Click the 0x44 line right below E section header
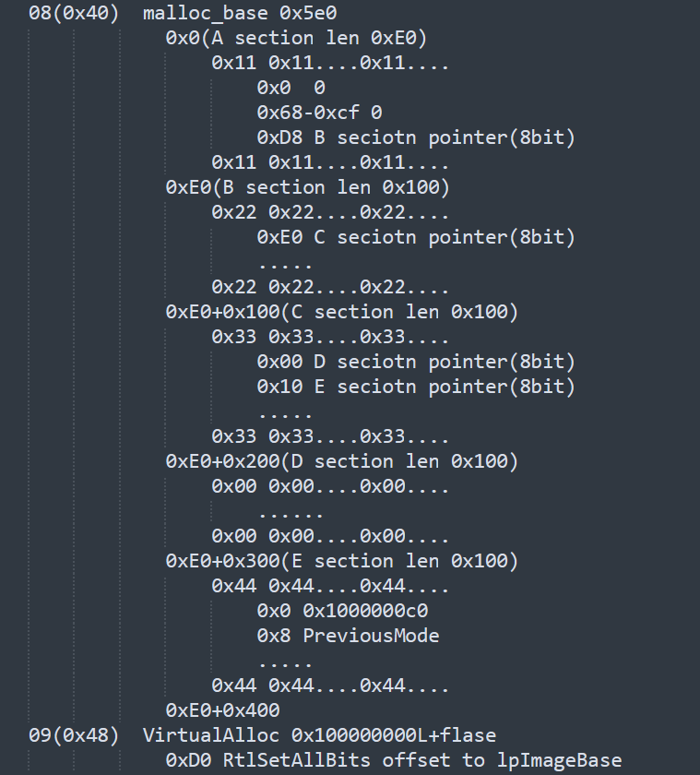The height and width of the screenshot is (775, 700). (x=330, y=586)
